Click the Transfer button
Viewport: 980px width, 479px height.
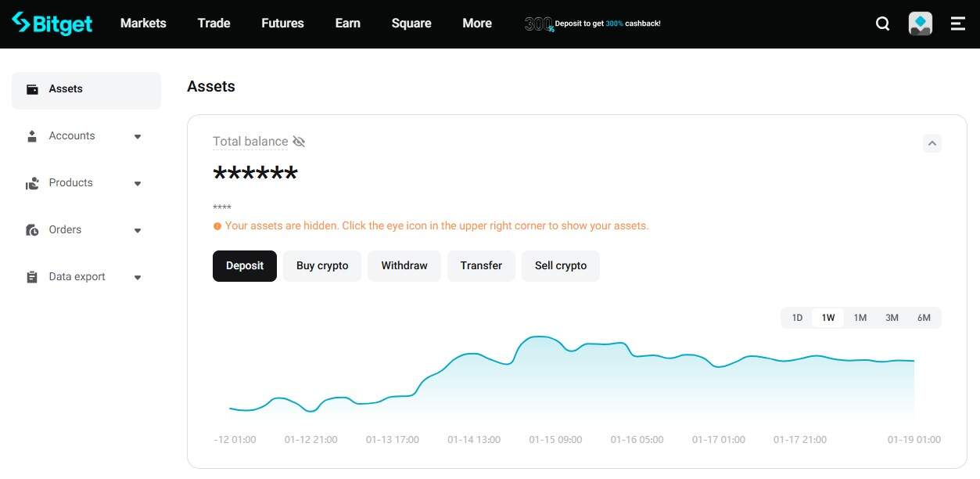(481, 266)
